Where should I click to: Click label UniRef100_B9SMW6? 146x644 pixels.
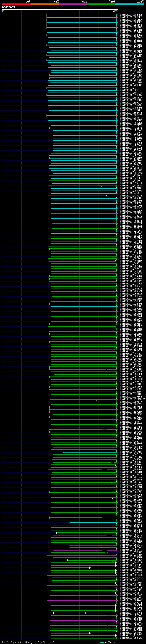click(131, 452)
